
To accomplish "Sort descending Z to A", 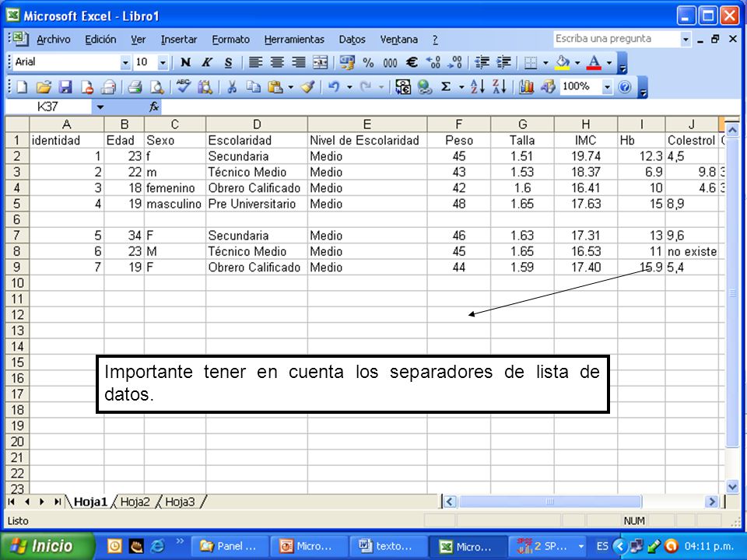I will click(500, 87).
